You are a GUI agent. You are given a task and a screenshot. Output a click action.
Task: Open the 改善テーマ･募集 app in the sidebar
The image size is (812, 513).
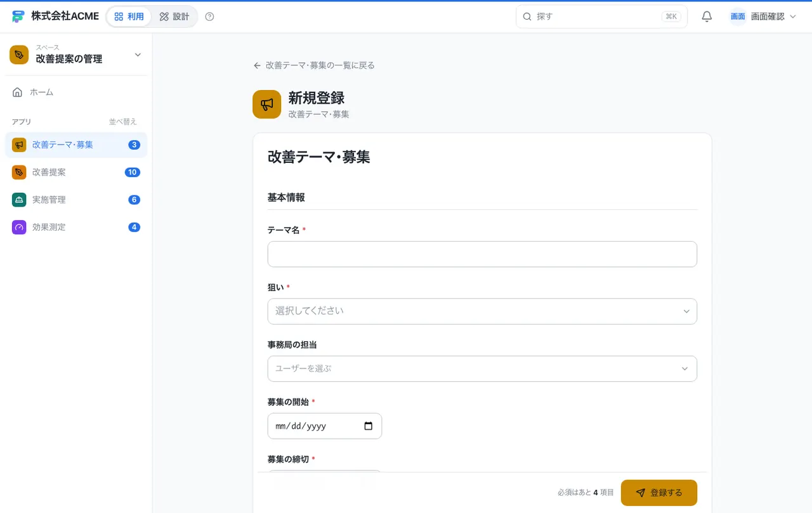tap(76, 145)
